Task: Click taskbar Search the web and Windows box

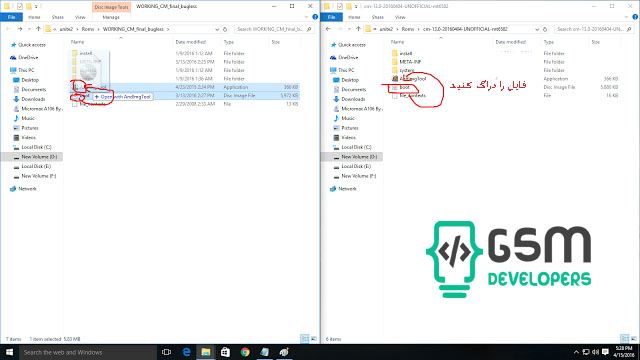Action: point(88,352)
